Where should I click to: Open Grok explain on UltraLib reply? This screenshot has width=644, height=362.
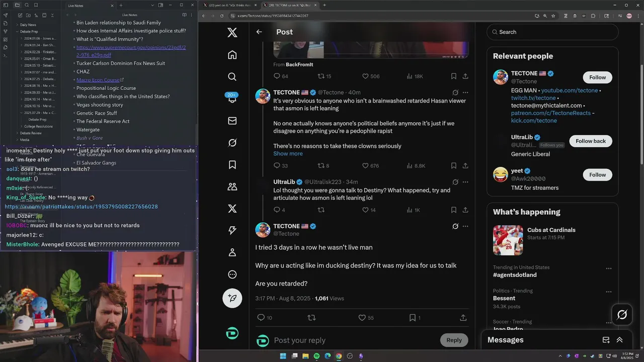(x=455, y=182)
